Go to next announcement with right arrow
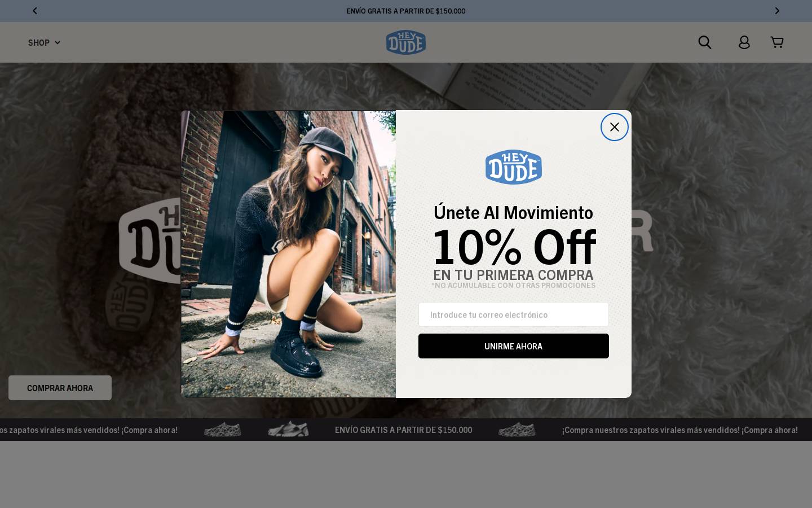The width and height of the screenshot is (812, 508). click(777, 11)
